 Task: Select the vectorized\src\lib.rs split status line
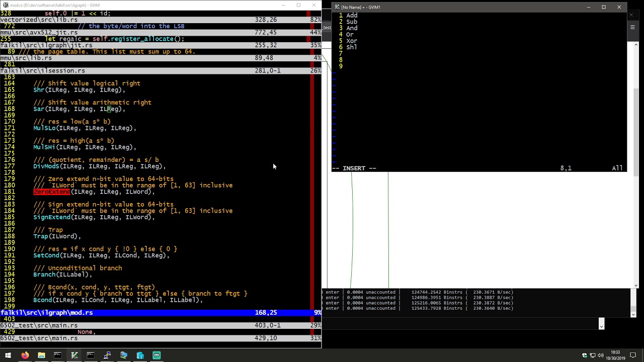click(160, 20)
